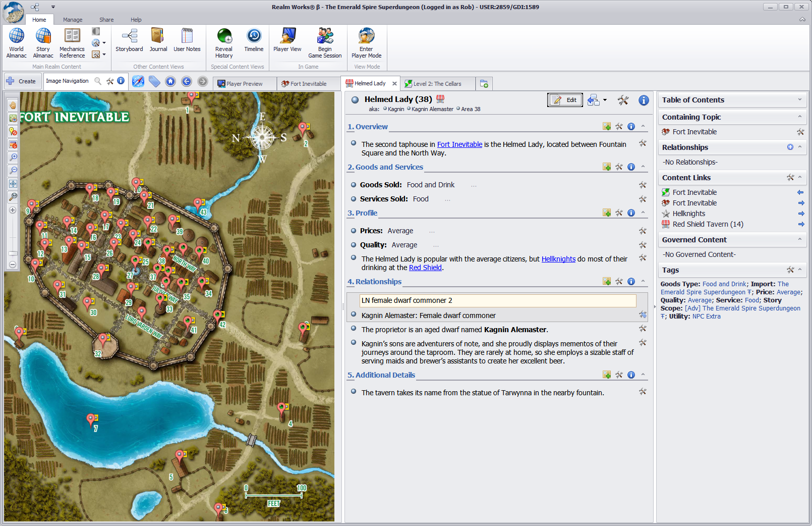Image resolution: width=812 pixels, height=526 pixels.
Task: Open the Timeline view
Action: click(254, 40)
